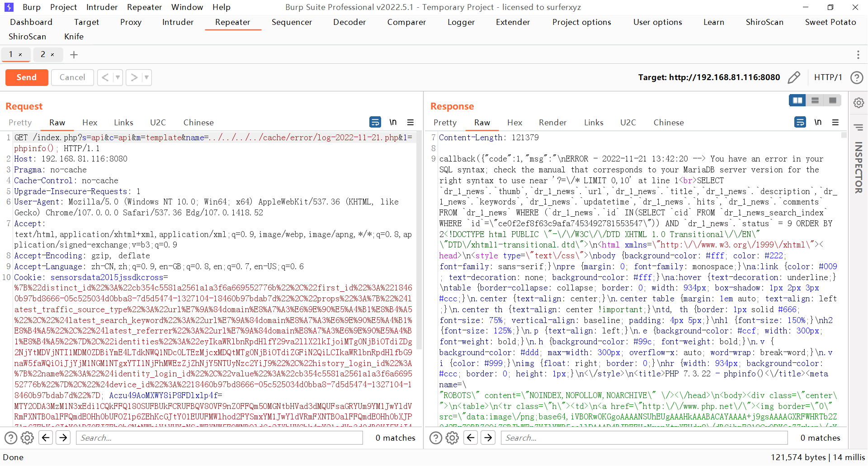Click the request search field
The height and width of the screenshot is (466, 868).
pos(219,437)
